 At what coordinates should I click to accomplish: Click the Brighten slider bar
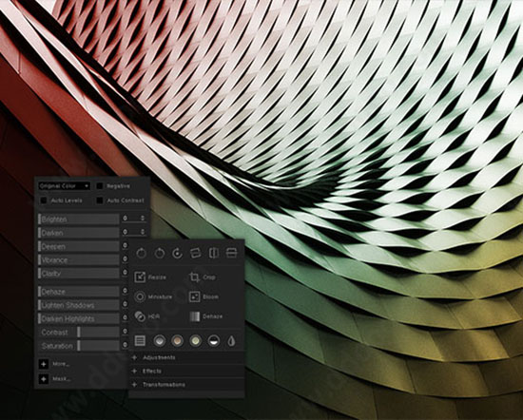click(x=79, y=219)
